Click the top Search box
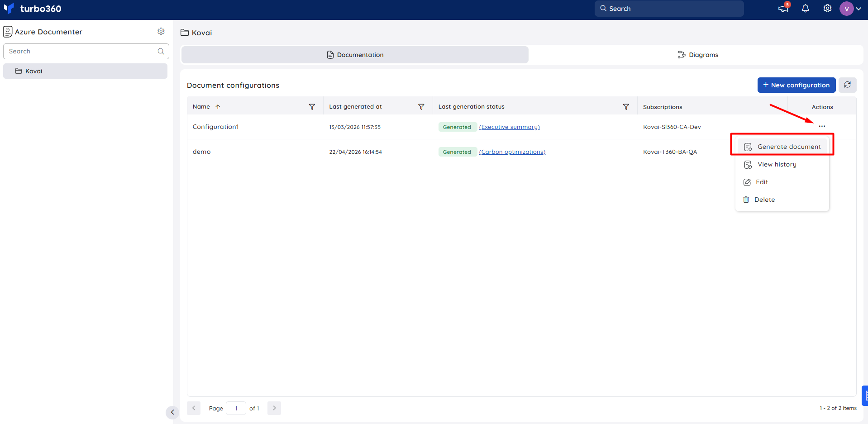Screen dimensions: 868x424 [669, 9]
